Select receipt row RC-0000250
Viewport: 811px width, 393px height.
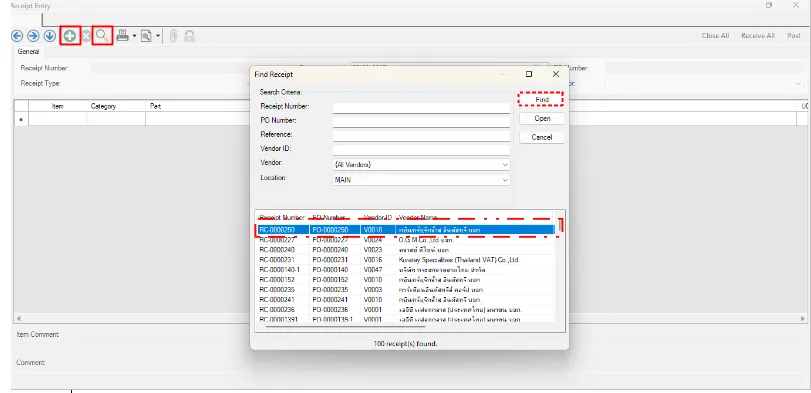point(405,230)
